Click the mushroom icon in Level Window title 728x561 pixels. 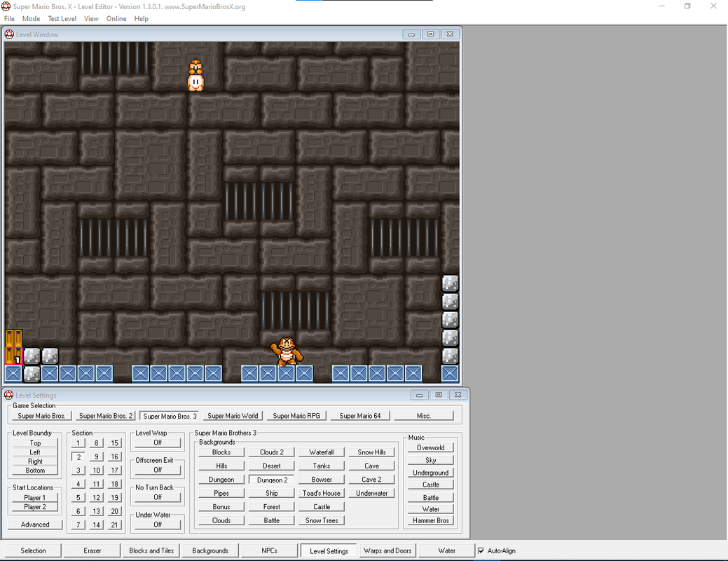click(x=9, y=34)
